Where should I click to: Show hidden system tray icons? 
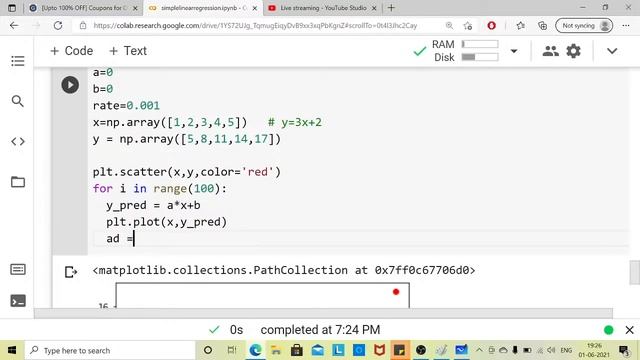pyautogui.click(x=479, y=350)
